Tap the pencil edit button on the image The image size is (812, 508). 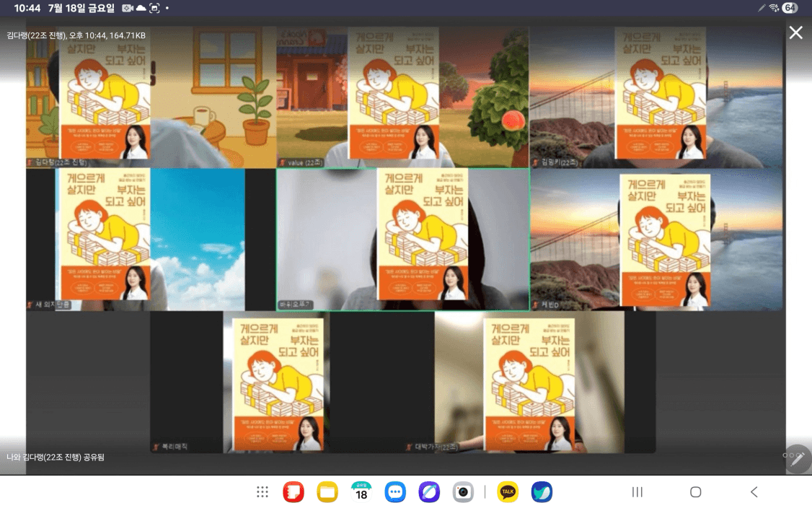pos(798,458)
